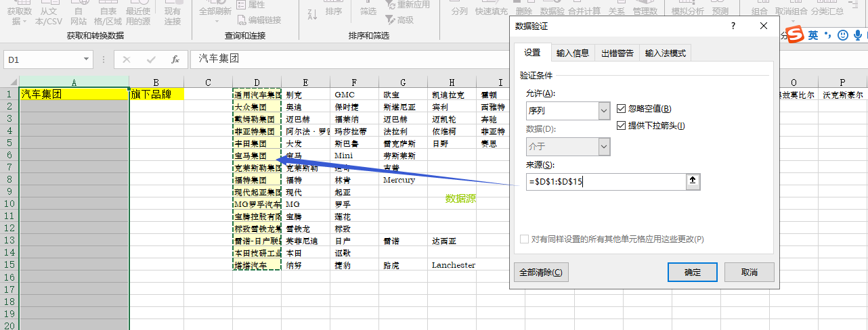
Task: Click the Sogou input method S logo
Action: [795, 34]
